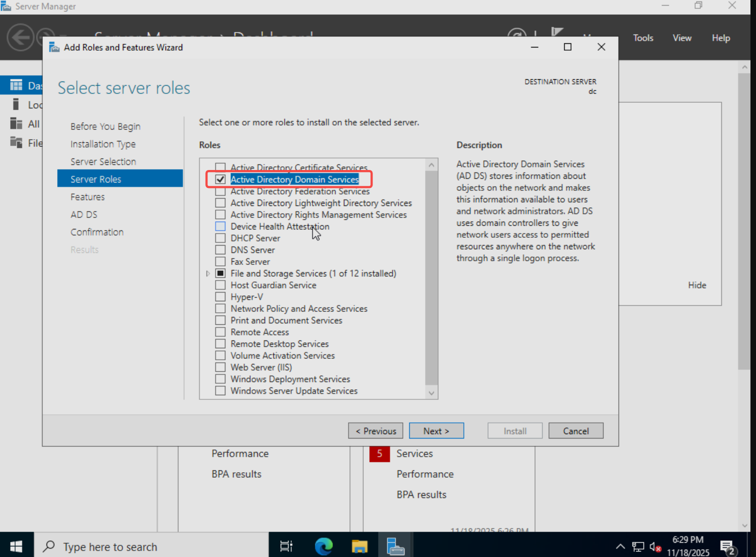This screenshot has width=756, height=557.
Task: Open All Servers icon in sidebar
Action: pyautogui.click(x=16, y=123)
